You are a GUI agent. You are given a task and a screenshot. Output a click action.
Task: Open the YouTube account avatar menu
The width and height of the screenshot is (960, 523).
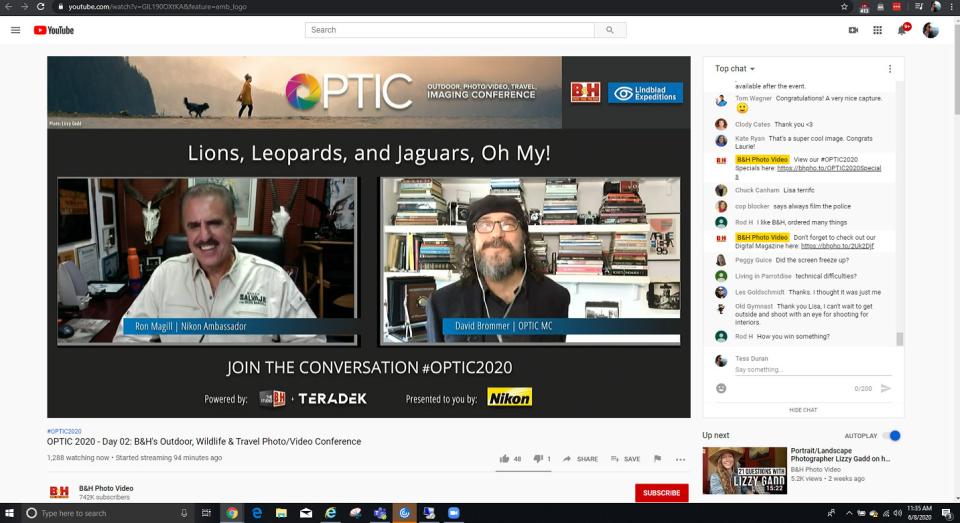click(x=931, y=30)
